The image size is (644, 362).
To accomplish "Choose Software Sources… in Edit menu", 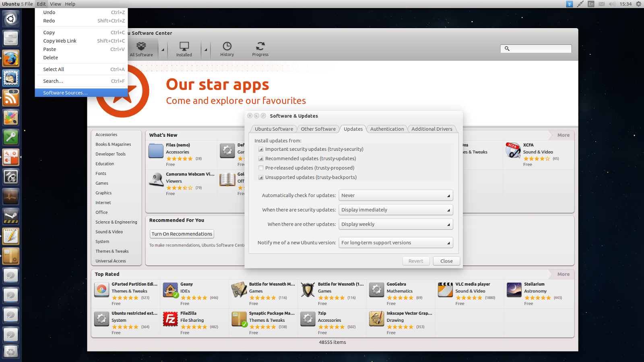I will click(81, 93).
